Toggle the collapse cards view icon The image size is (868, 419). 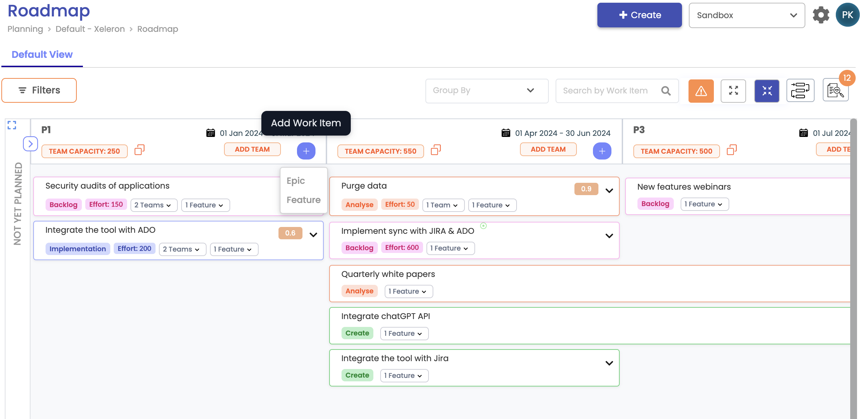click(x=767, y=91)
